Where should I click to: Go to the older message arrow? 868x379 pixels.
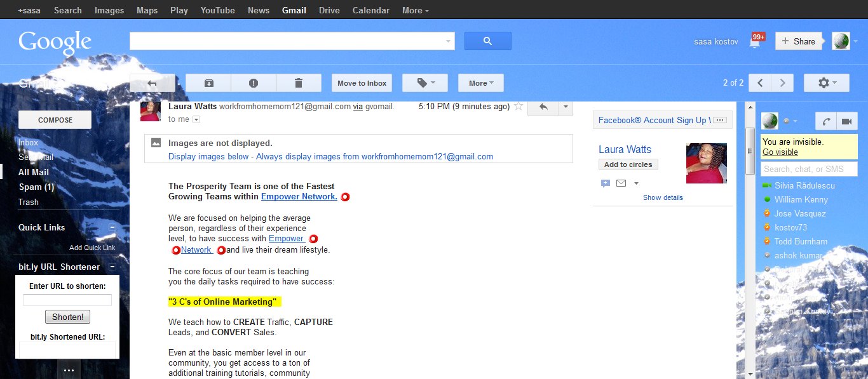point(782,83)
